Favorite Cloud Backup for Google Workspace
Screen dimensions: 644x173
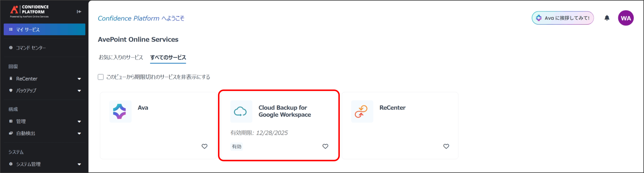(325, 146)
